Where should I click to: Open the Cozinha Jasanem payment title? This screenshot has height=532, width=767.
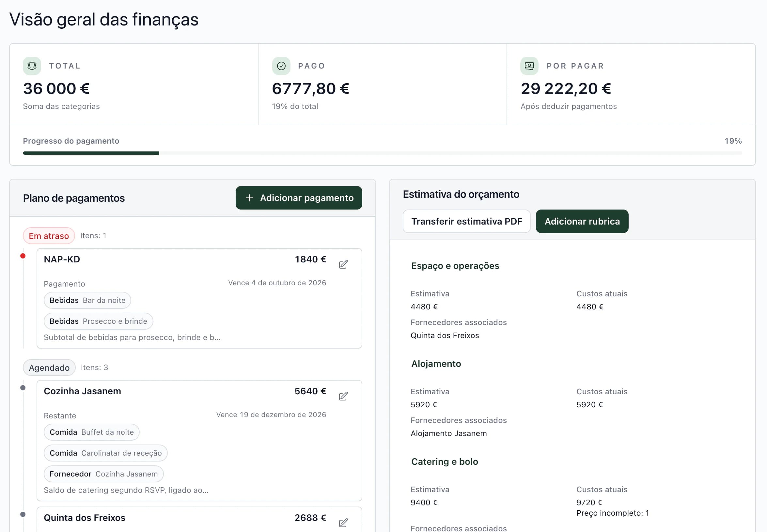click(x=82, y=391)
